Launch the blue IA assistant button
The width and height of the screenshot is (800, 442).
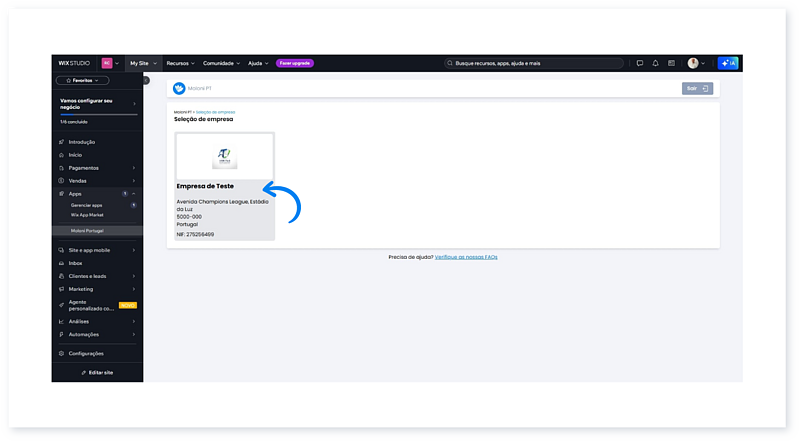pos(728,63)
